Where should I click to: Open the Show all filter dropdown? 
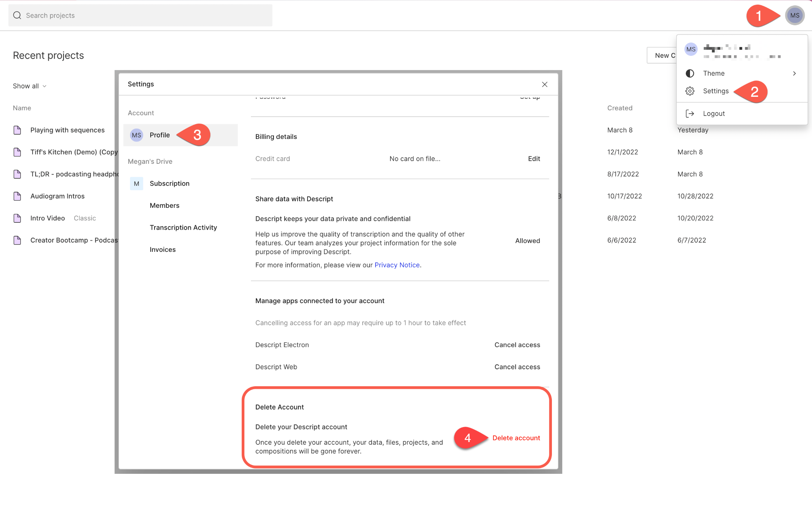(x=29, y=86)
